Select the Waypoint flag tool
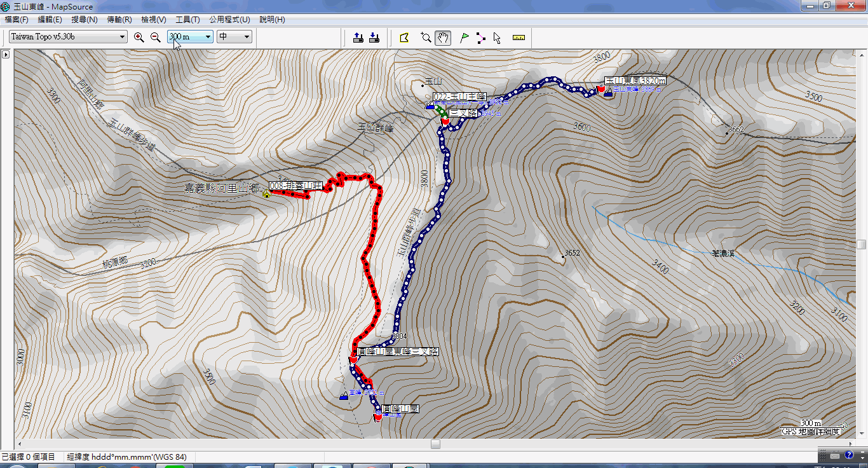The width and height of the screenshot is (868, 468). [465, 38]
